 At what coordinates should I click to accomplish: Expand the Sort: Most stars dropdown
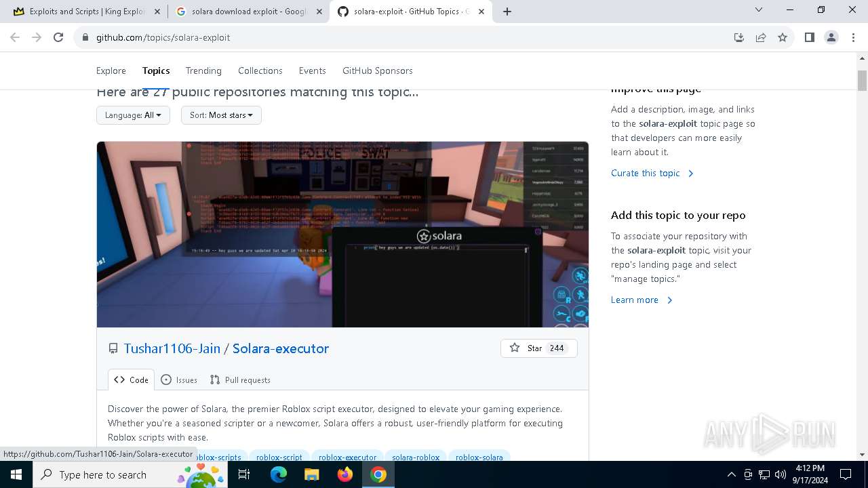[x=221, y=115]
